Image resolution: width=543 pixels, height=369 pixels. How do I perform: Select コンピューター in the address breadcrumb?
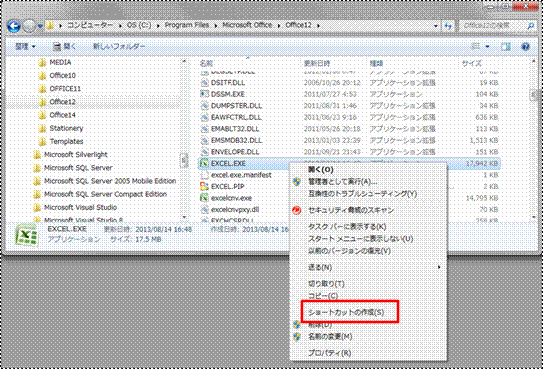tap(90, 25)
